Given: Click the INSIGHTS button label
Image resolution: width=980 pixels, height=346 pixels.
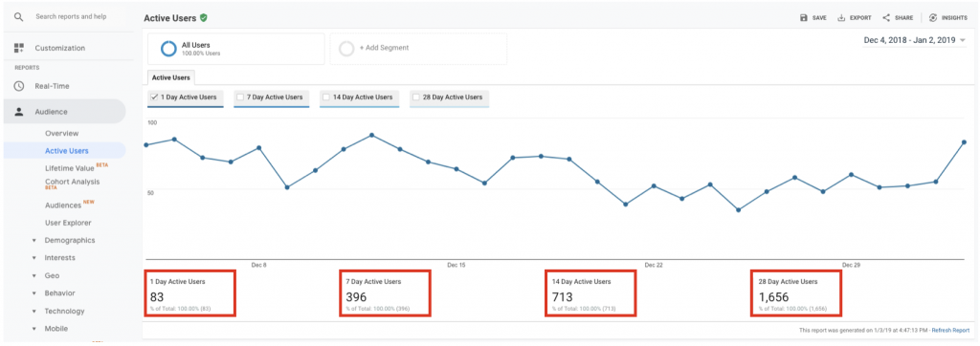Looking at the screenshot, I should (954, 18).
